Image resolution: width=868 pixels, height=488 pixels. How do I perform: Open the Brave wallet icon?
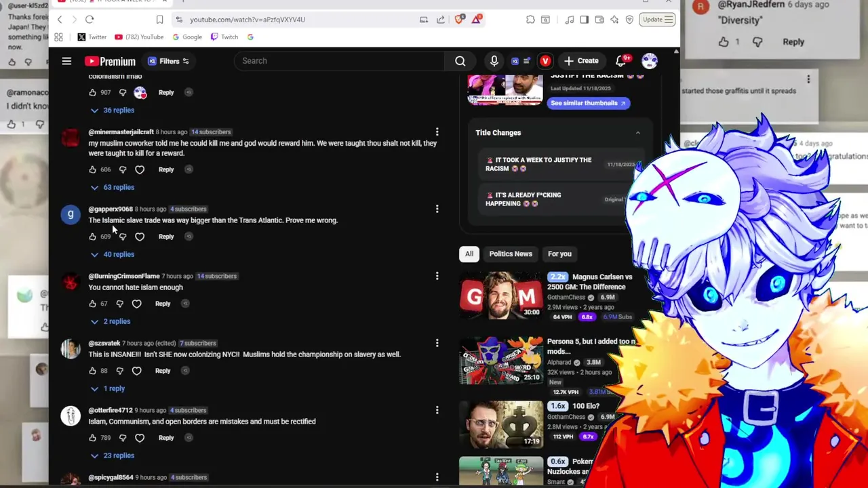(x=599, y=20)
